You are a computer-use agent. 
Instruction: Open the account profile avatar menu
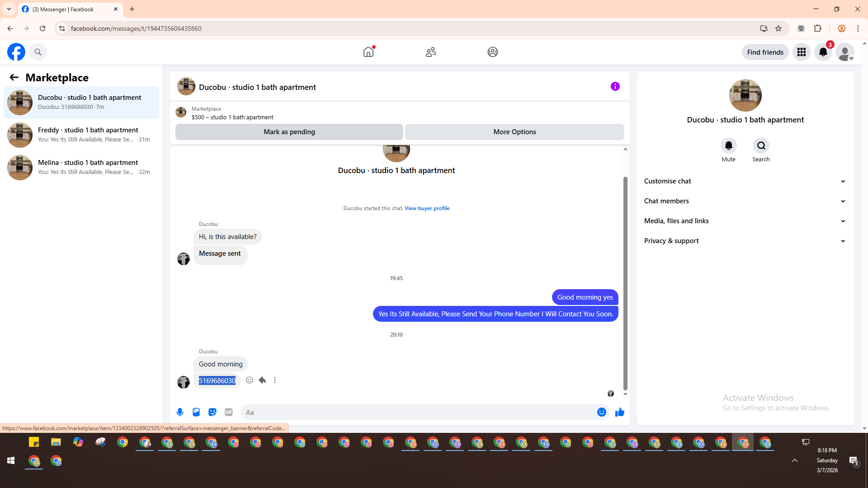845,52
